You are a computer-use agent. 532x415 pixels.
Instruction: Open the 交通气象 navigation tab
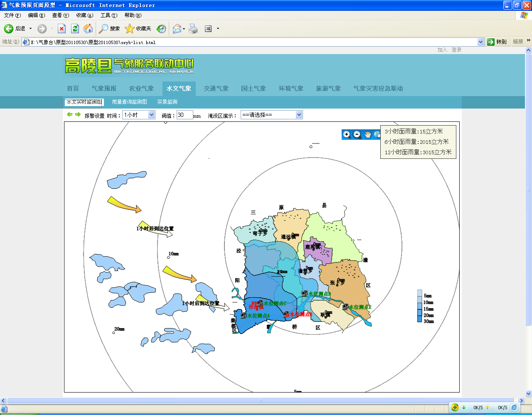click(216, 88)
